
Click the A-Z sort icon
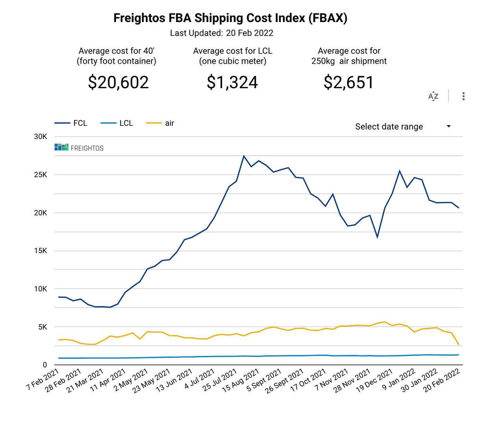[x=433, y=96]
